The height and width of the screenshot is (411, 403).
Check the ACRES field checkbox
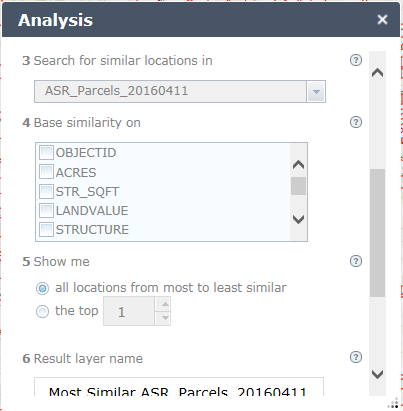[46, 172]
